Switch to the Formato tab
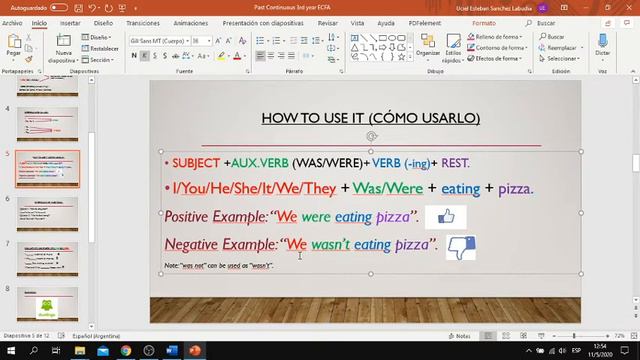Screen dimensions: 640x360 (x=484, y=23)
